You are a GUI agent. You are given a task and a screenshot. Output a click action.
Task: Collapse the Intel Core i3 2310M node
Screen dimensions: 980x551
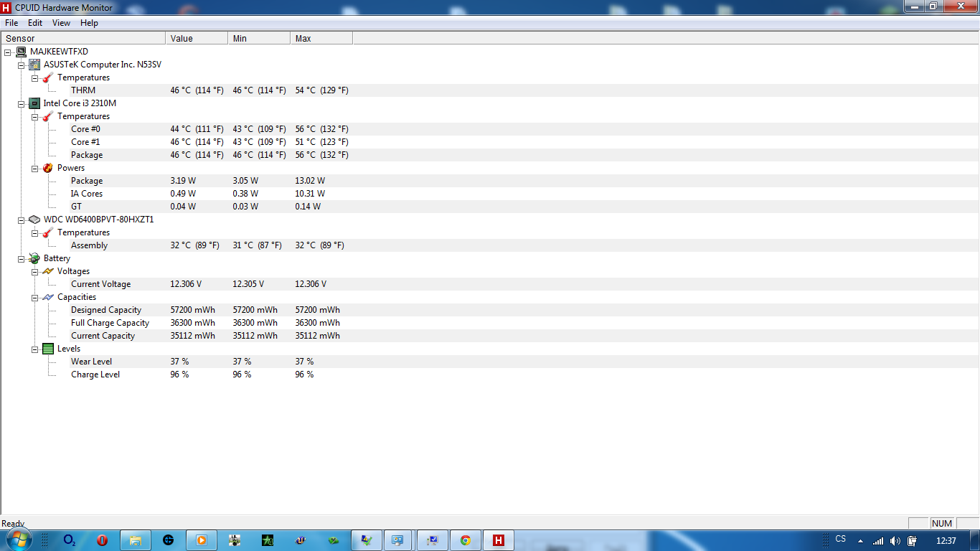22,103
